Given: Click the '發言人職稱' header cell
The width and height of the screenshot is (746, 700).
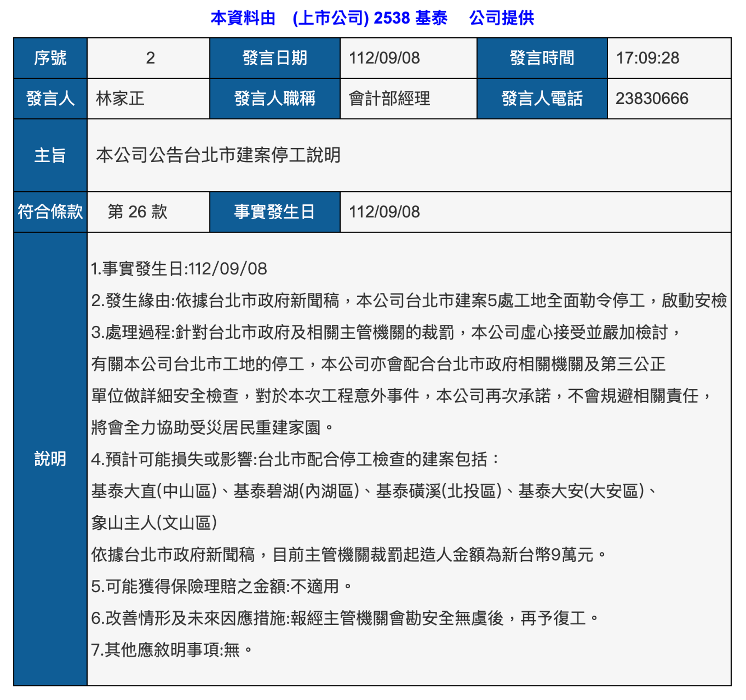Looking at the screenshot, I should pyautogui.click(x=275, y=99).
